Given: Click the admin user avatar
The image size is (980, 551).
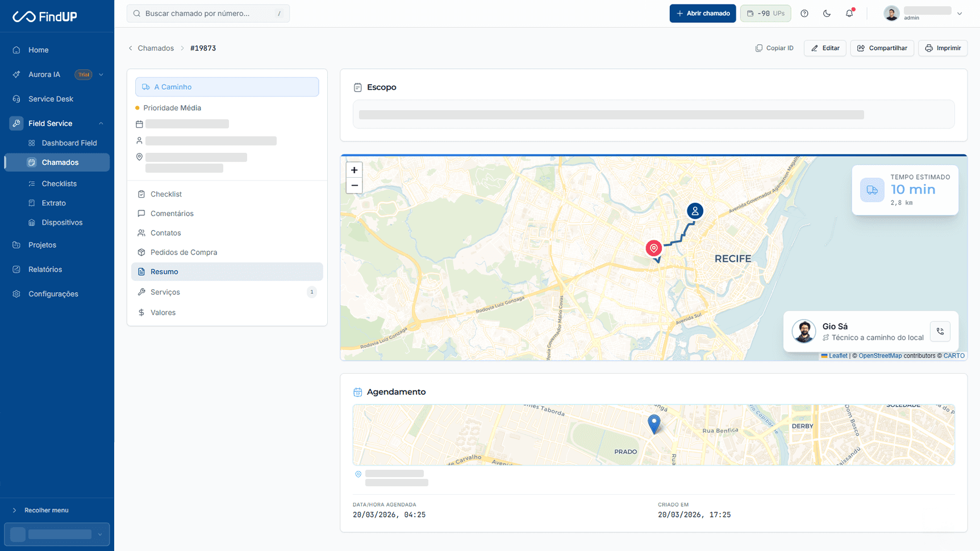Looking at the screenshot, I should (x=891, y=13).
